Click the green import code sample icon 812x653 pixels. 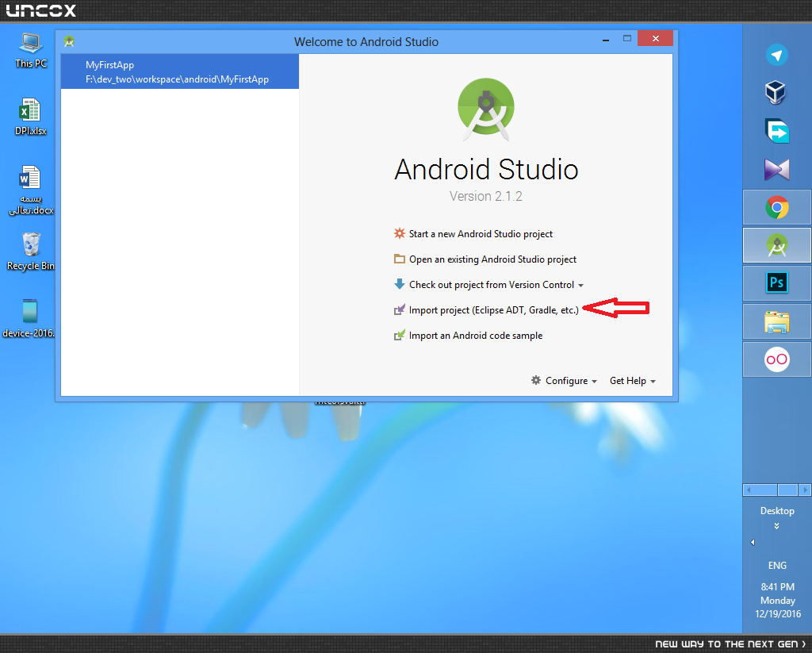[x=400, y=335]
